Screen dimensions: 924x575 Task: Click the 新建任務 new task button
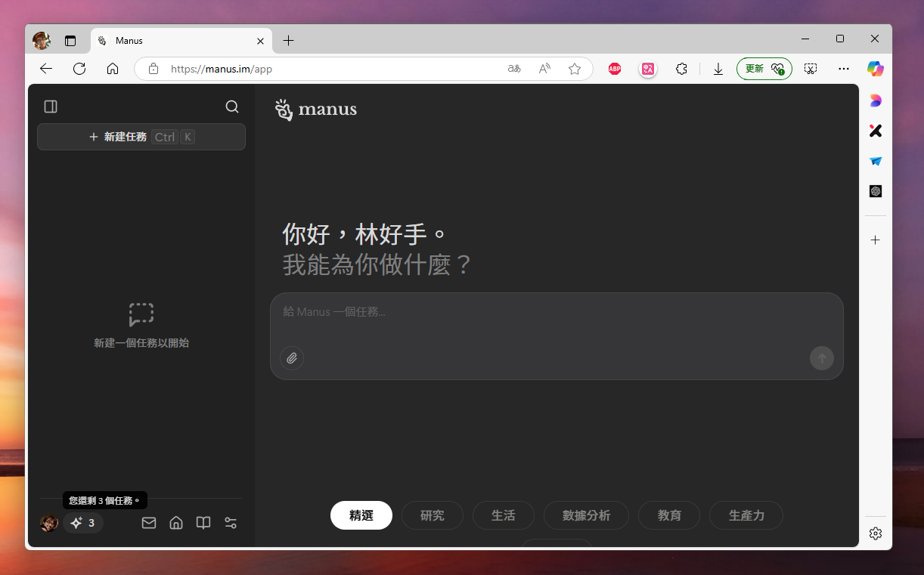141,137
